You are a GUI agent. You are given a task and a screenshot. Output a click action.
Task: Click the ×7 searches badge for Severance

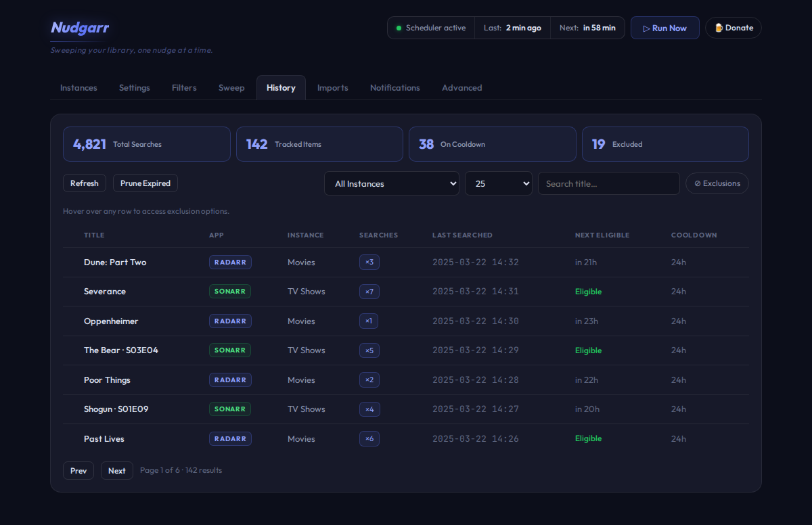tap(369, 291)
